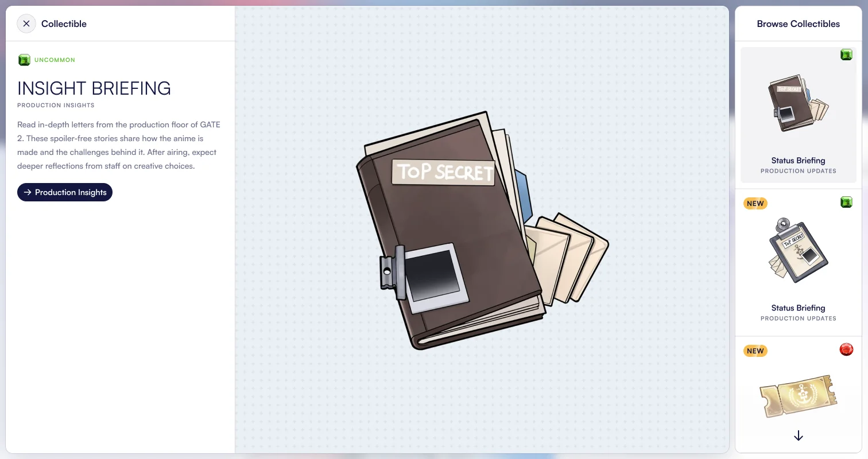Click the "PRODUCTION INSIGHTS" subtitle under the title
Screen dimensions: 868x459
pyautogui.click(x=56, y=106)
